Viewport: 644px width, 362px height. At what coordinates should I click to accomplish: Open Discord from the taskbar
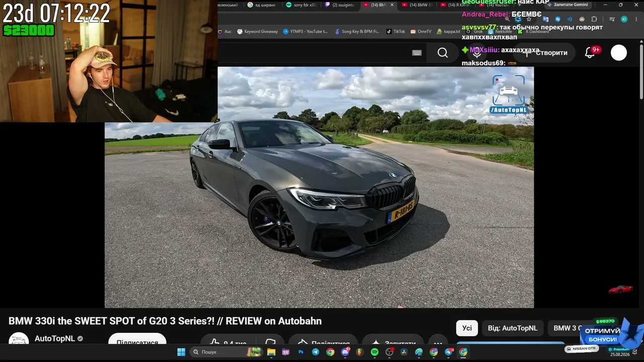point(345,352)
